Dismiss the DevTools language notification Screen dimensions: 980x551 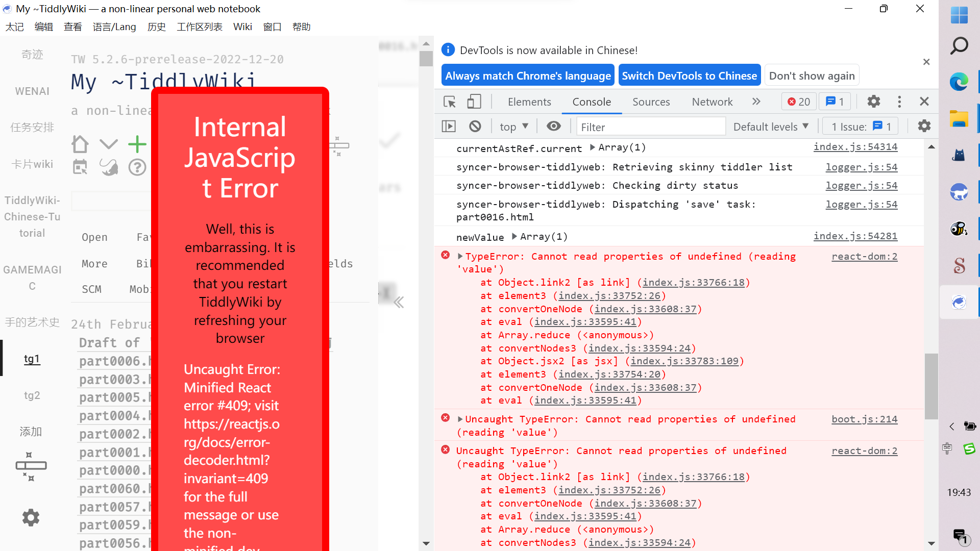(926, 62)
